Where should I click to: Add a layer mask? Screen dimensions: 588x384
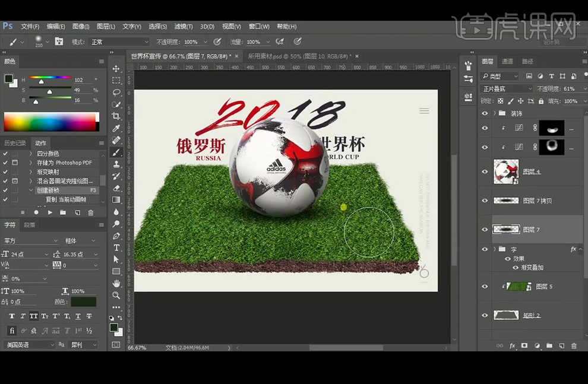click(x=524, y=346)
